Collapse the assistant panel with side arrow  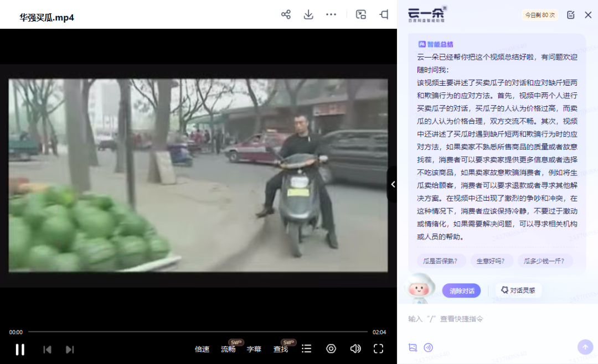(x=393, y=184)
